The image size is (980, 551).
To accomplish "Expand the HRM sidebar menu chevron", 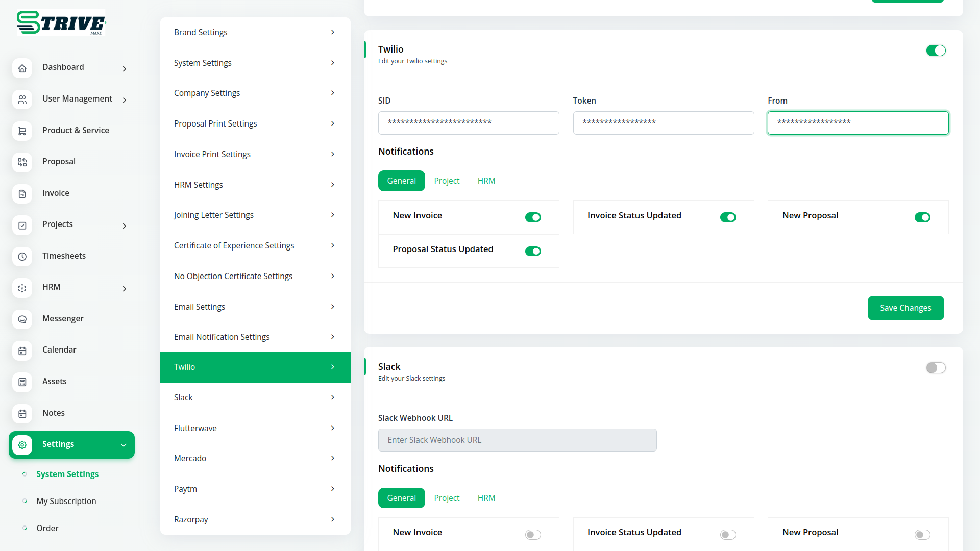I will [x=125, y=289].
